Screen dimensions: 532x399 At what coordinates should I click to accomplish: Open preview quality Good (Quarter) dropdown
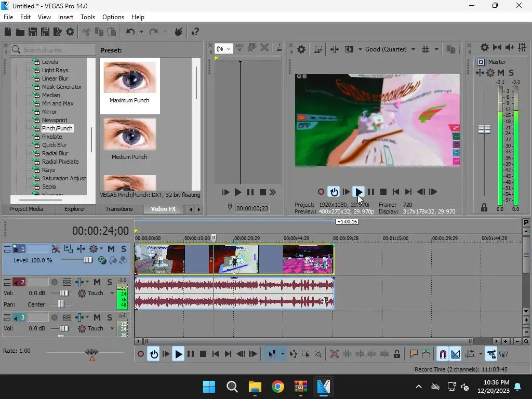(x=390, y=49)
